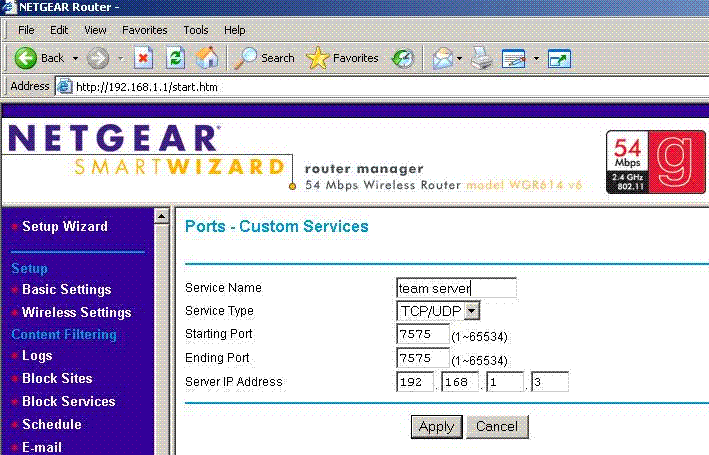Open Logs page in sidebar

pyautogui.click(x=37, y=356)
